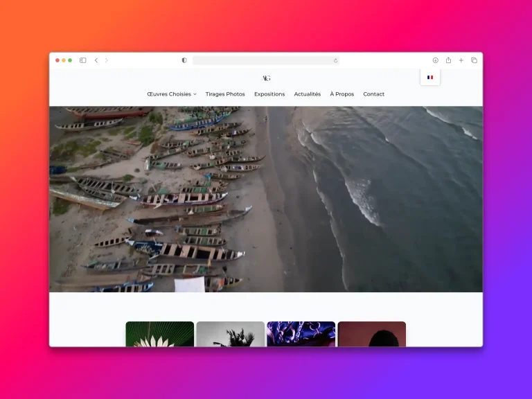Click the privacy shield icon

(184, 60)
